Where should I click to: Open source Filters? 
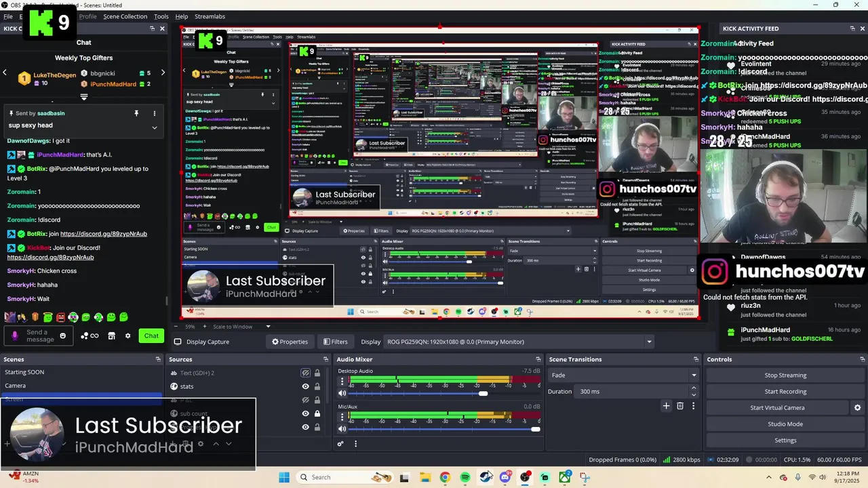click(336, 342)
